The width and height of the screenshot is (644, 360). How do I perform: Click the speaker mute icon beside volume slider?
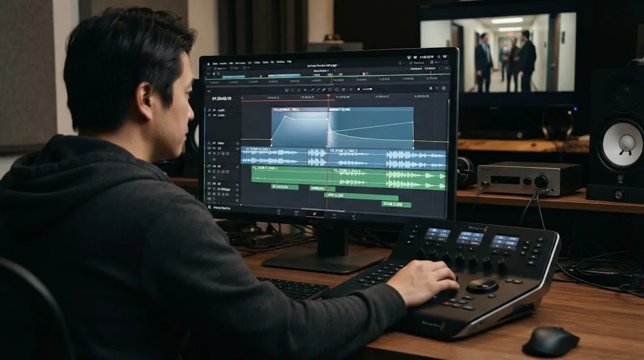[x=358, y=89]
